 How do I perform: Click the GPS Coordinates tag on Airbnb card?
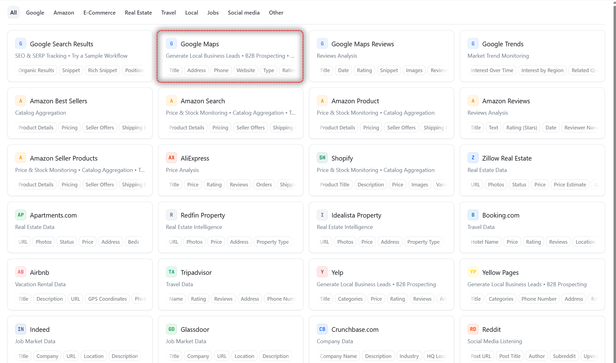(107, 299)
